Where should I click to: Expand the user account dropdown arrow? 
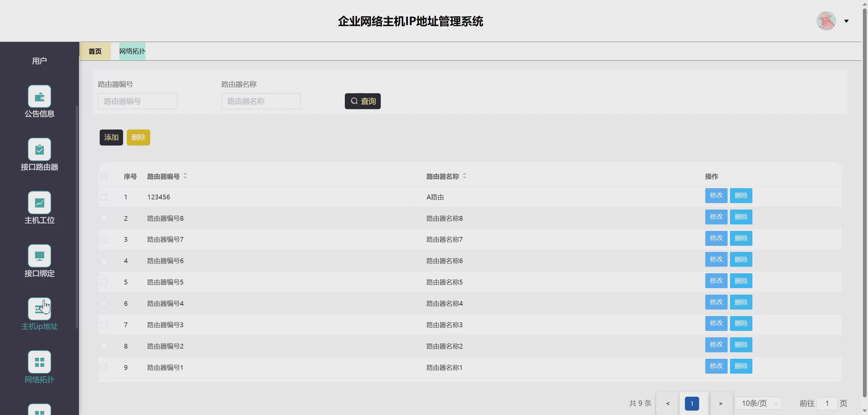(846, 21)
